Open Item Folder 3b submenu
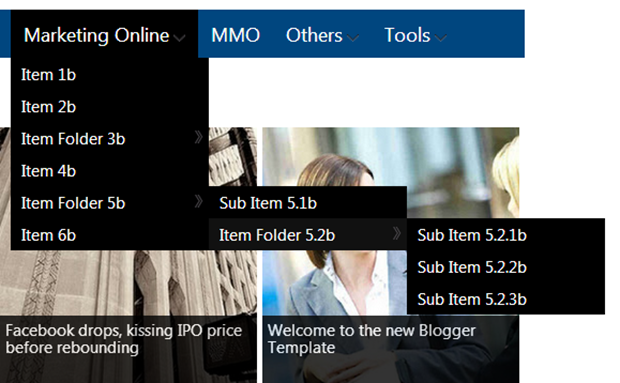 tap(110, 139)
